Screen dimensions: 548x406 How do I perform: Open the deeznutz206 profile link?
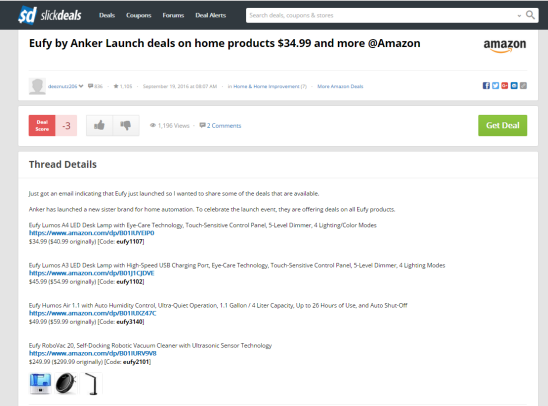pyautogui.click(x=62, y=86)
